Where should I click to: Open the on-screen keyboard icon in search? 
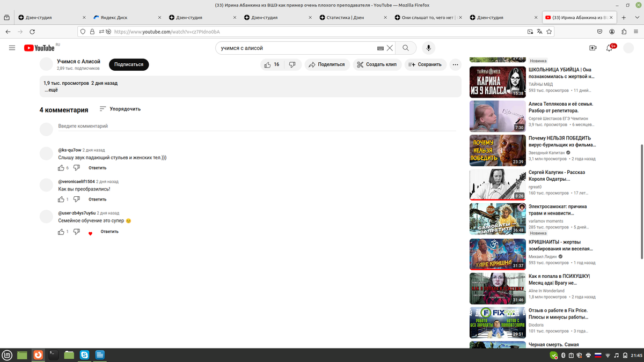point(380,48)
